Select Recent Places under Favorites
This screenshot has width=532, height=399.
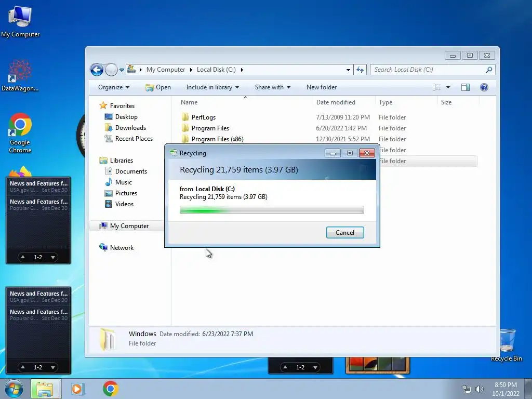tap(129, 138)
